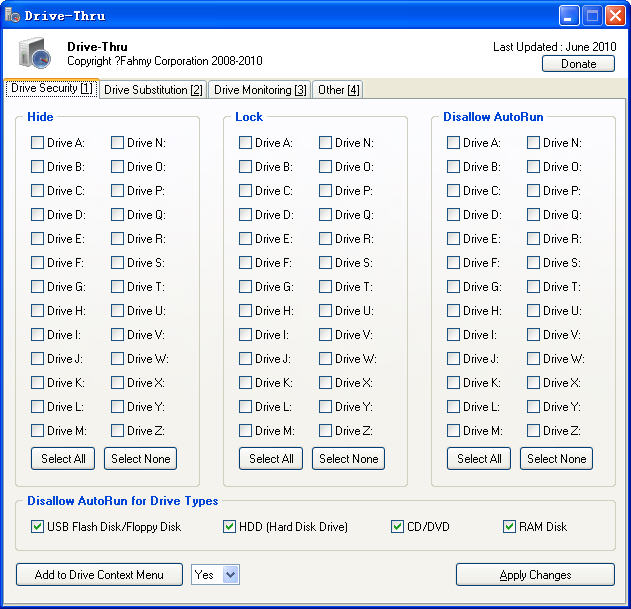631x609 pixels.
Task: Click Select All in Hide group
Action: point(63,459)
